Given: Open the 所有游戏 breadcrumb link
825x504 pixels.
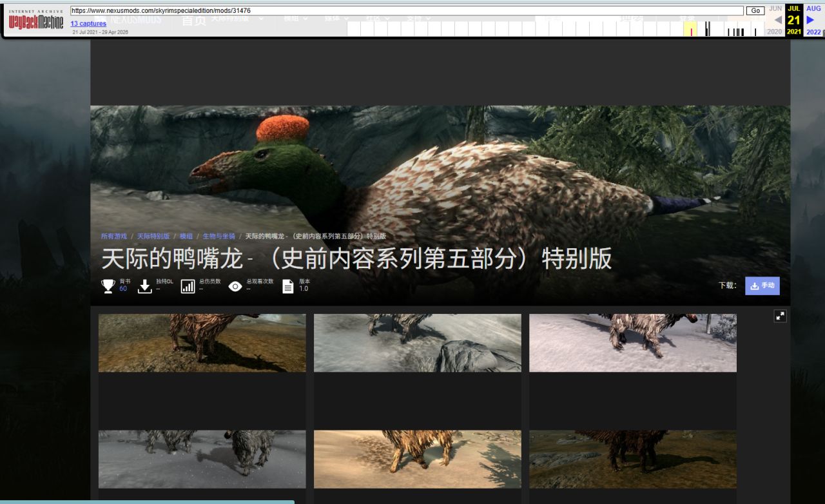Looking at the screenshot, I should 114,237.
